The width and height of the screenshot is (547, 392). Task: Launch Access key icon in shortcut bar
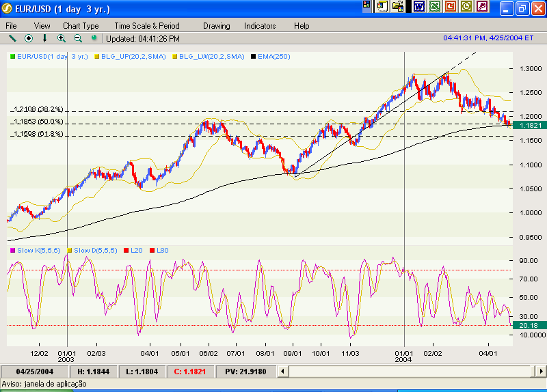[x=482, y=6]
